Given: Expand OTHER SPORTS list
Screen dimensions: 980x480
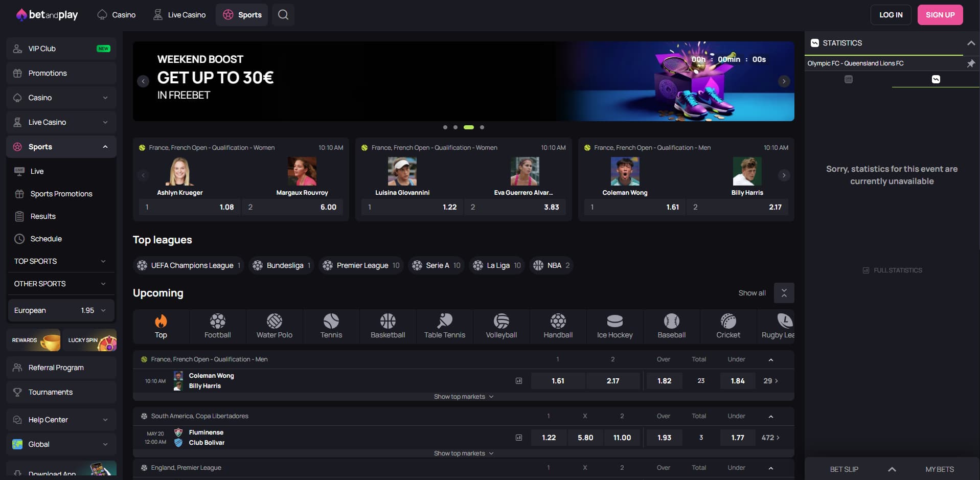Looking at the screenshot, I should click(x=61, y=284).
